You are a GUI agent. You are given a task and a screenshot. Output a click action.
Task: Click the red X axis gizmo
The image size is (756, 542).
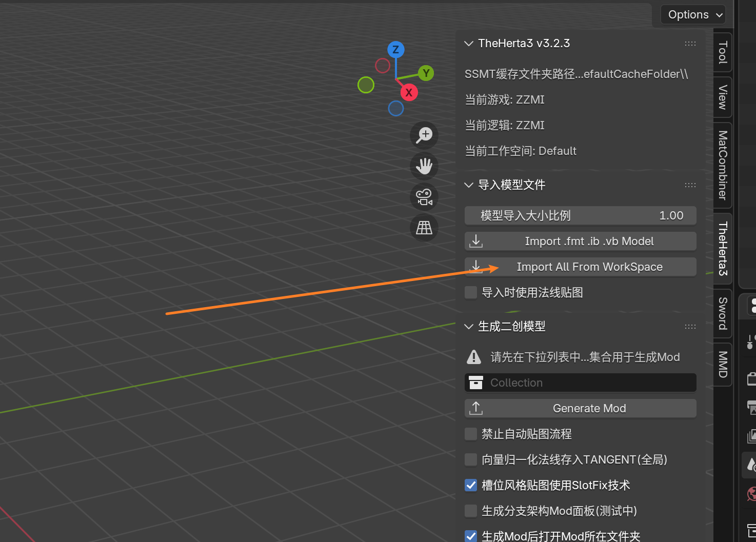[409, 93]
